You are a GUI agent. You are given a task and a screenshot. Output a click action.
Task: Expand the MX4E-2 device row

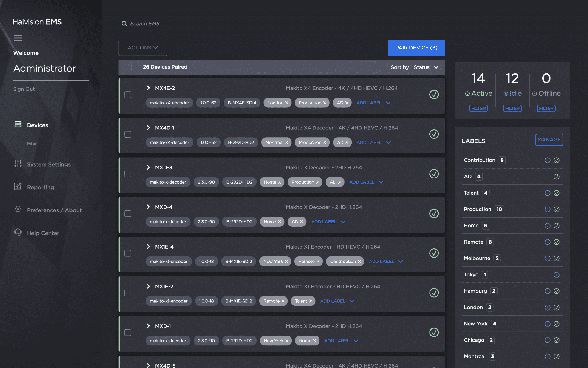(x=148, y=88)
